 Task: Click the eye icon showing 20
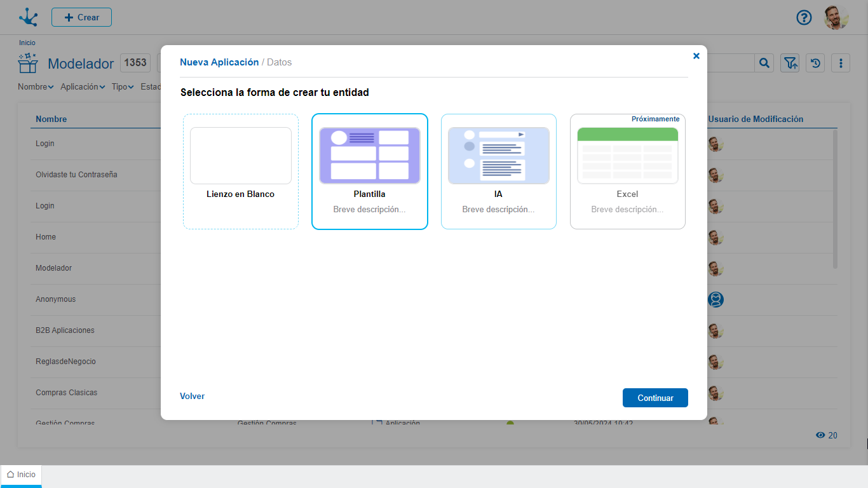coord(820,435)
